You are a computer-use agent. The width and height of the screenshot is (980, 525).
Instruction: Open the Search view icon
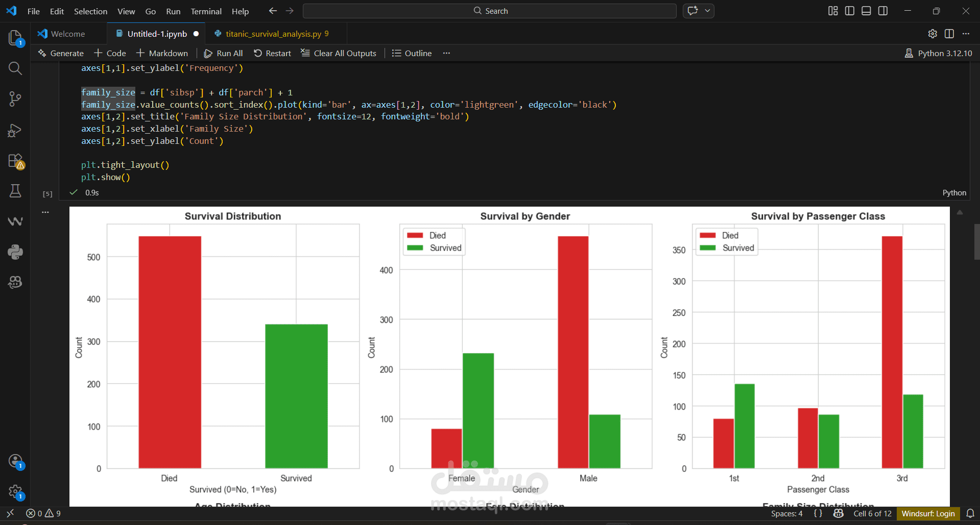(x=15, y=68)
